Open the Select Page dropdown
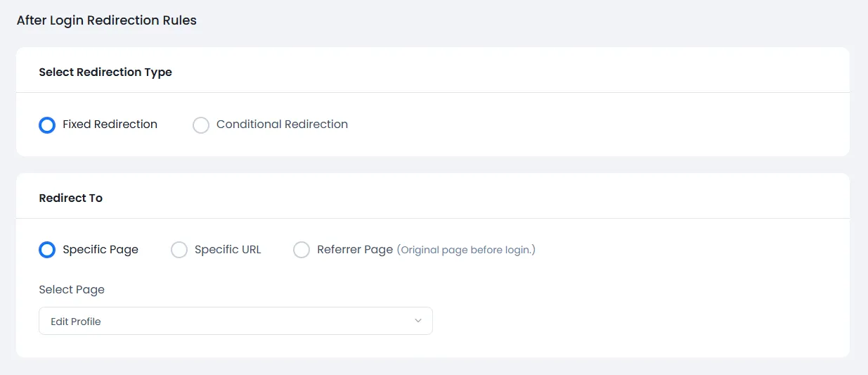Screen dimensions: 868x375 pos(235,321)
